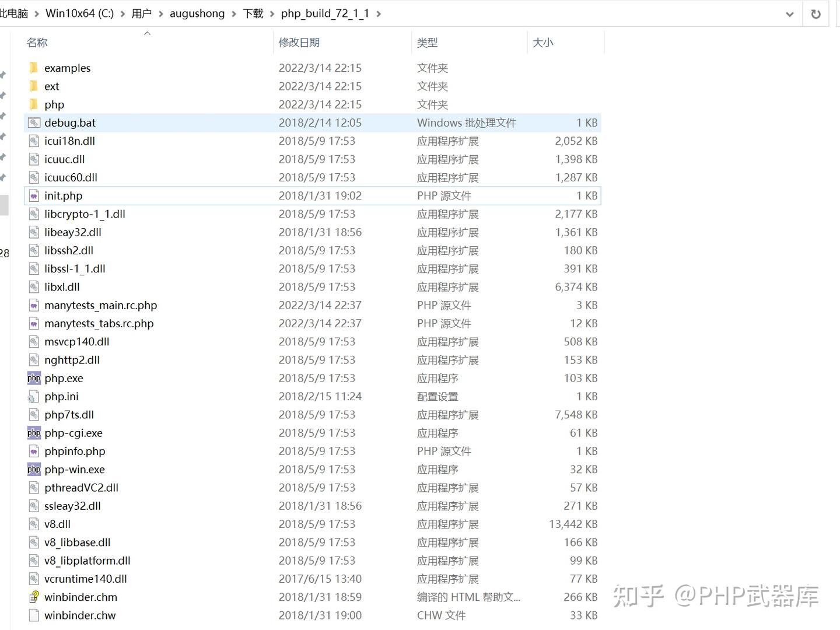The height and width of the screenshot is (630, 840).
Task: Click the winbinder.chw file icon
Action: tap(34, 615)
